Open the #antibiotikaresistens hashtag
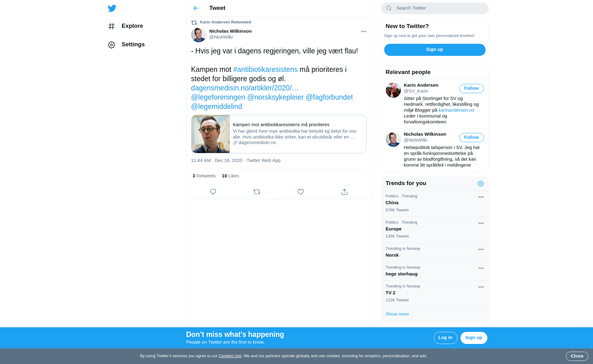 (265, 69)
